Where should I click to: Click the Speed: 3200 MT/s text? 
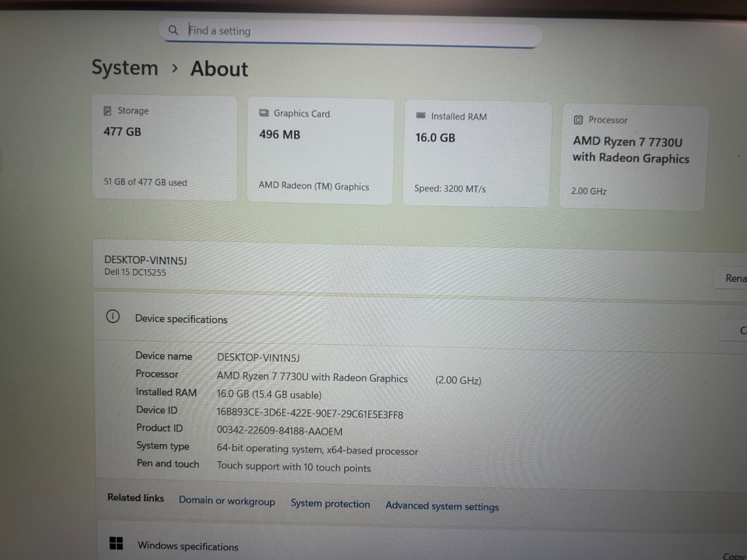[450, 189]
